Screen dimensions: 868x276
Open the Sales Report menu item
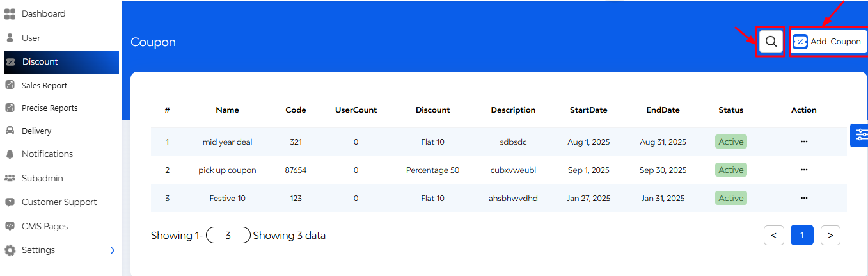[x=44, y=85]
